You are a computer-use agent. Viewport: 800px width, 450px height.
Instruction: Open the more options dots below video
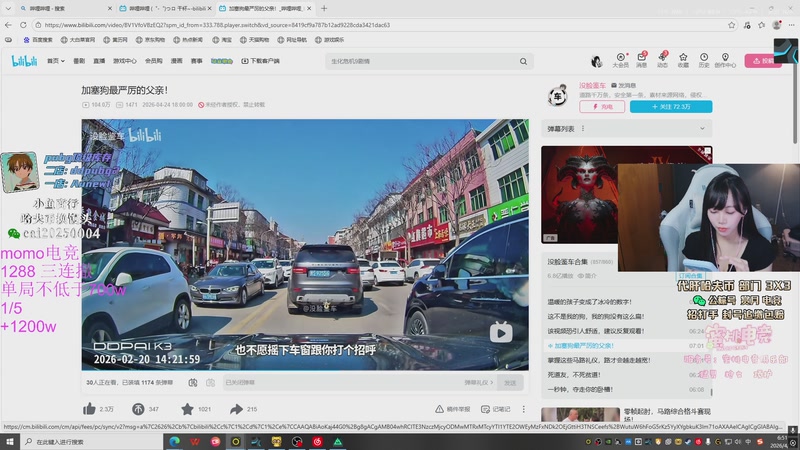pyautogui.click(x=523, y=409)
